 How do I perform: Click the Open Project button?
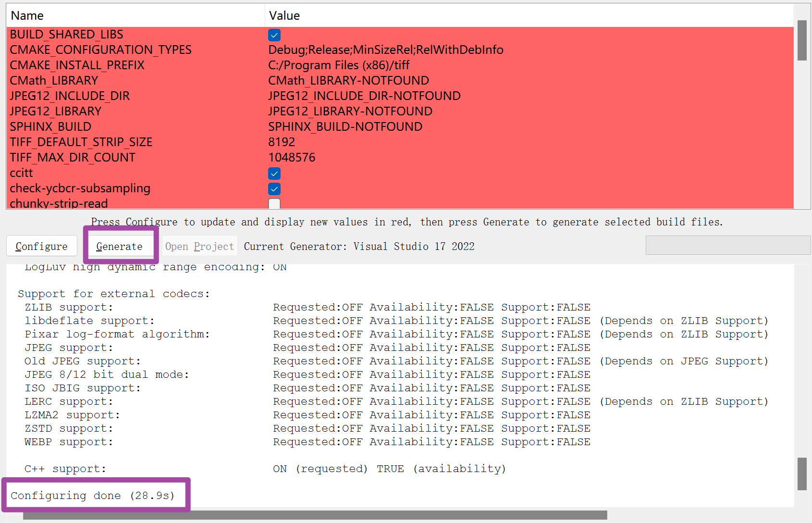tap(199, 246)
